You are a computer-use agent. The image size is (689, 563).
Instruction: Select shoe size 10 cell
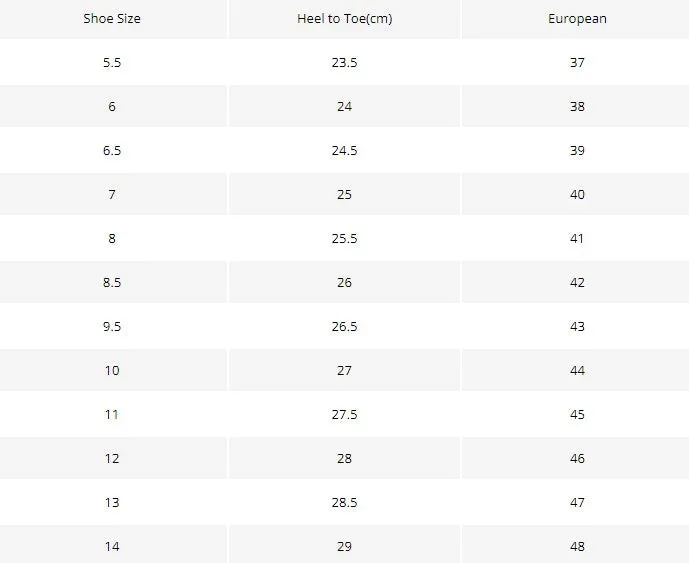coord(112,370)
